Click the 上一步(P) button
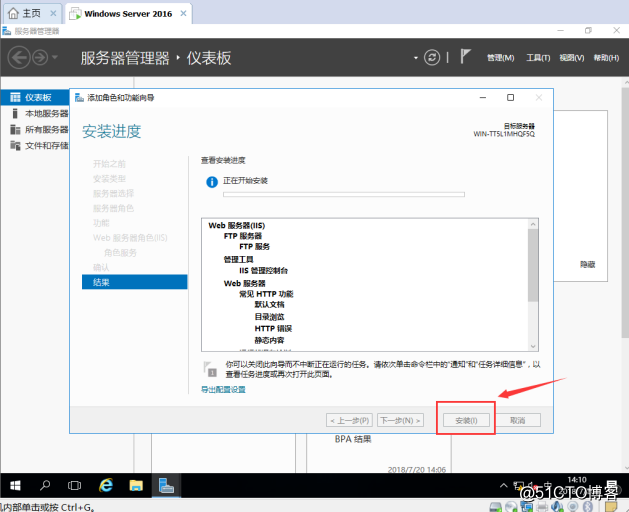Screen dimensions: 629x512 tap(349, 421)
